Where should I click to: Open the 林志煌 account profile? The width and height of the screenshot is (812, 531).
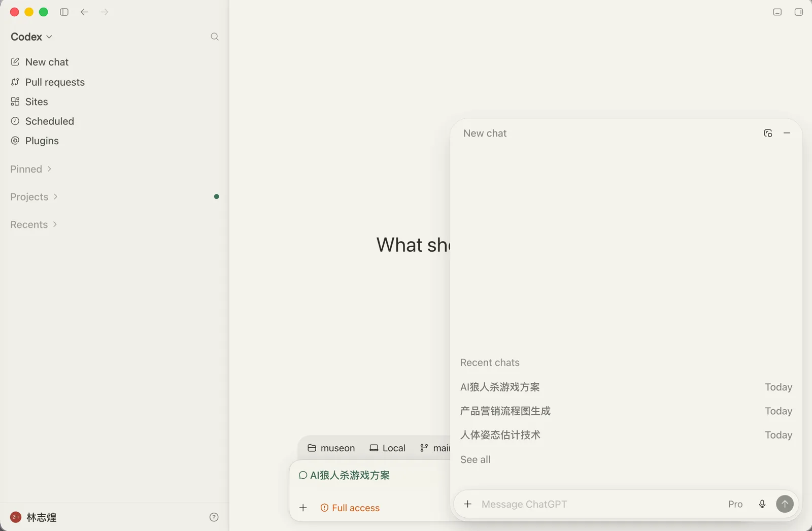pyautogui.click(x=33, y=517)
